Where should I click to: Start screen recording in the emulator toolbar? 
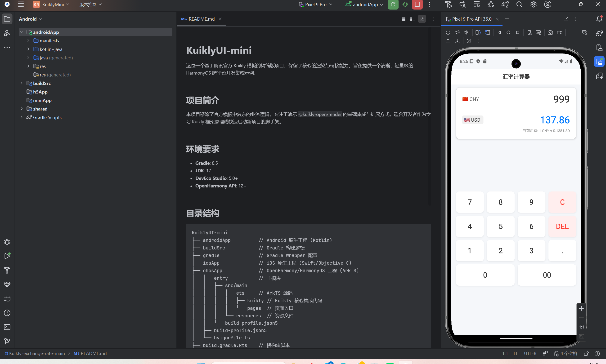pyautogui.click(x=559, y=32)
